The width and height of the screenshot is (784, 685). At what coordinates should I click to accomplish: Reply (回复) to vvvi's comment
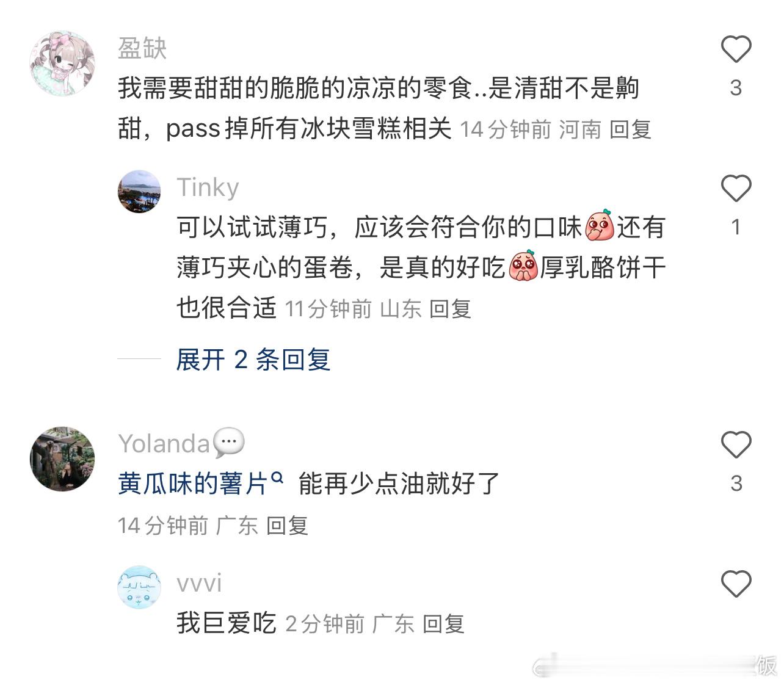pos(443,624)
